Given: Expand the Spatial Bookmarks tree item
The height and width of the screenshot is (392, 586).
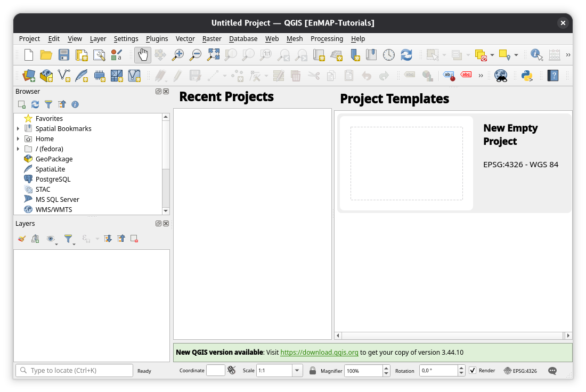Looking at the screenshot, I should coord(18,128).
